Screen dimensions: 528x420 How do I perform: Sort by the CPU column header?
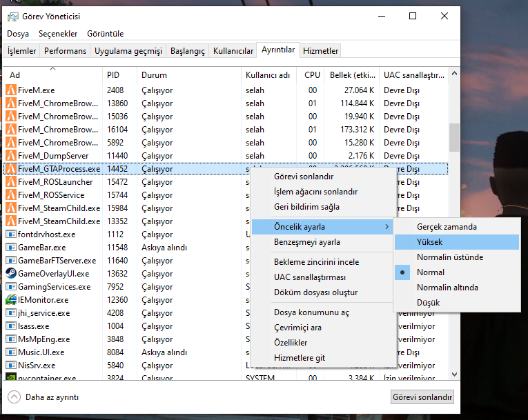310,75
